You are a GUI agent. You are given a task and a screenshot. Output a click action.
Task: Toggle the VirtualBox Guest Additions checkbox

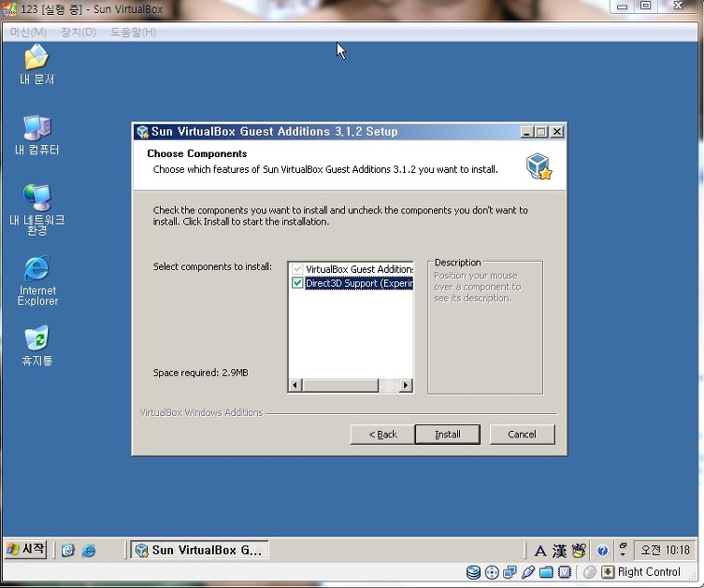[297, 269]
